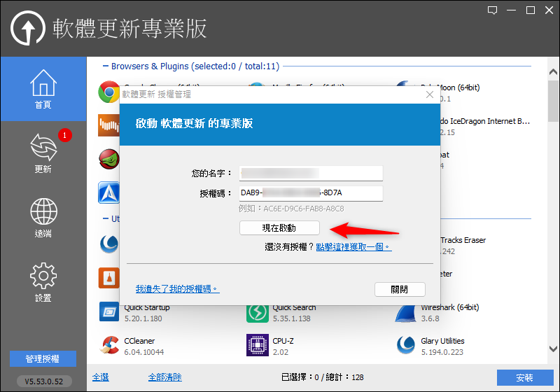
Task: Click 我遺失了我的授權碼 lost license link
Action: pyautogui.click(x=177, y=288)
